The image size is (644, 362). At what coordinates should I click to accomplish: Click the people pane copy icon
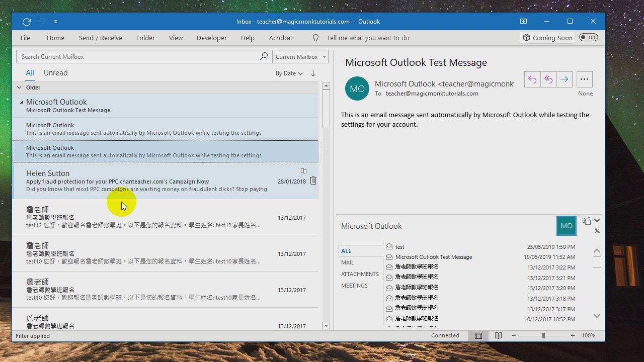(586, 220)
